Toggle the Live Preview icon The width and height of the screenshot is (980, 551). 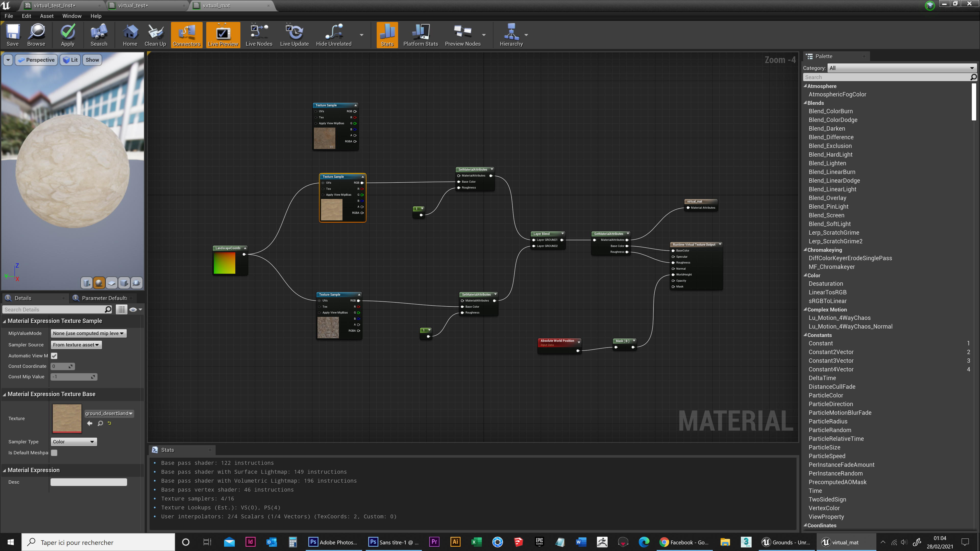coord(223,35)
